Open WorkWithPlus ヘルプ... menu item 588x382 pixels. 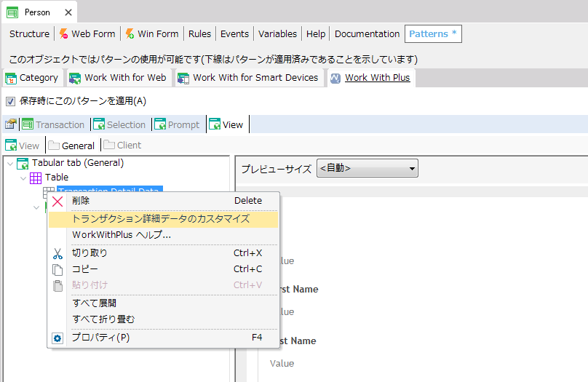(x=164, y=235)
